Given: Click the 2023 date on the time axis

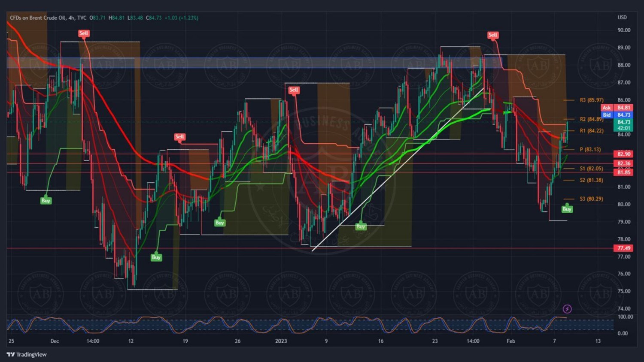Looking at the screenshot, I should click(x=281, y=341).
